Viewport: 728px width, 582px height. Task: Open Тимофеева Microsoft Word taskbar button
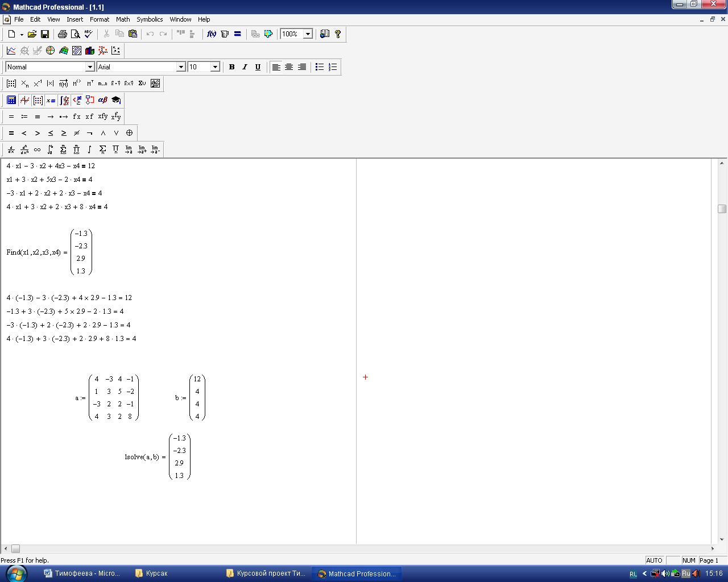coord(82,573)
